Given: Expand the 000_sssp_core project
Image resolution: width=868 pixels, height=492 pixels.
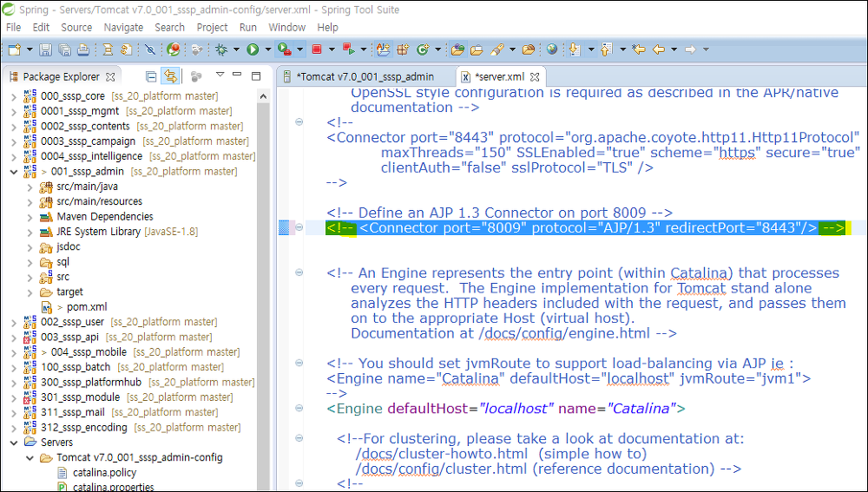Looking at the screenshot, I should click(14, 96).
